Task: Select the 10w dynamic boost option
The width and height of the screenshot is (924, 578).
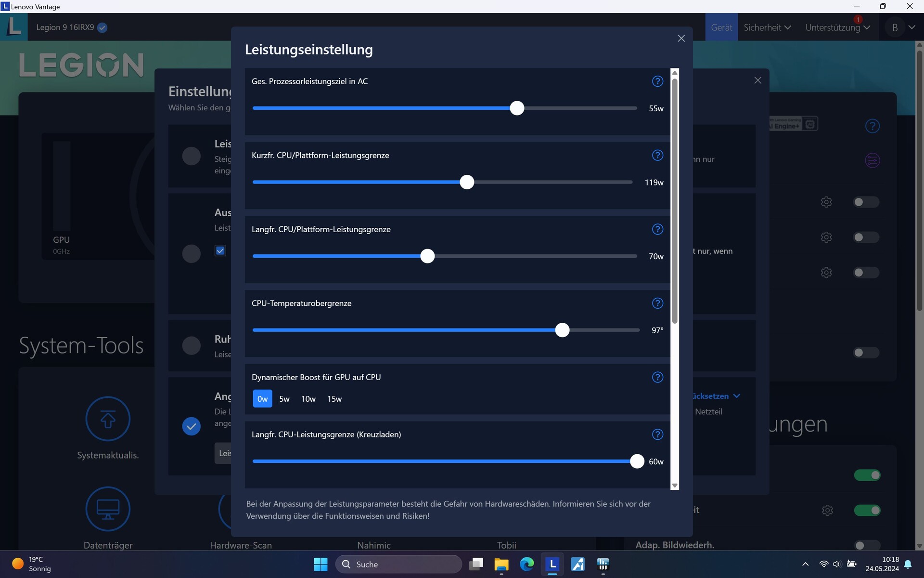Action: (x=308, y=399)
